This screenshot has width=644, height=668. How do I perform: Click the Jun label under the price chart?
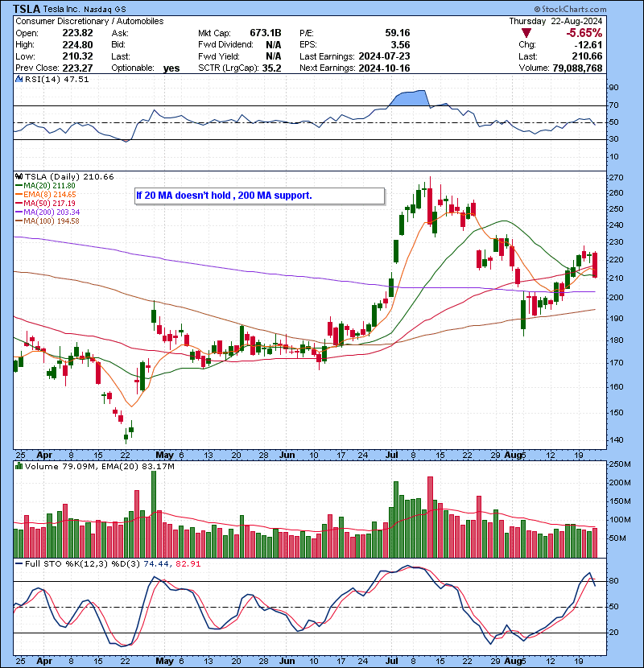click(287, 455)
